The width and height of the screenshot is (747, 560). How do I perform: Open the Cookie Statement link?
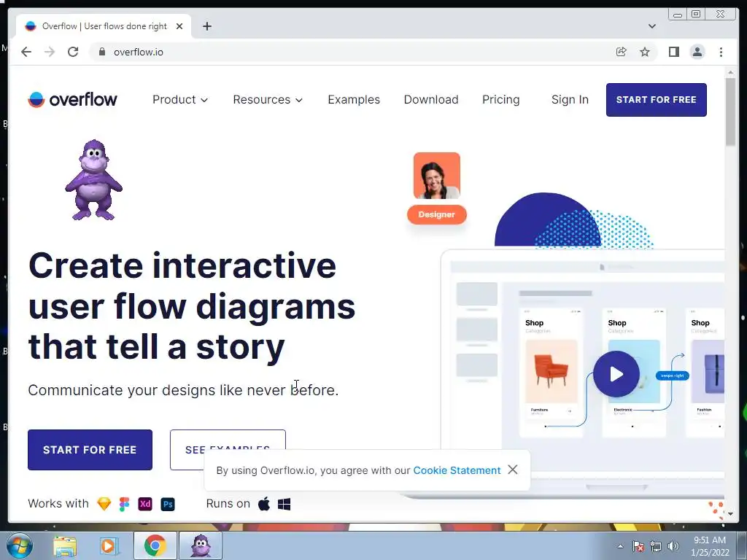457,470
